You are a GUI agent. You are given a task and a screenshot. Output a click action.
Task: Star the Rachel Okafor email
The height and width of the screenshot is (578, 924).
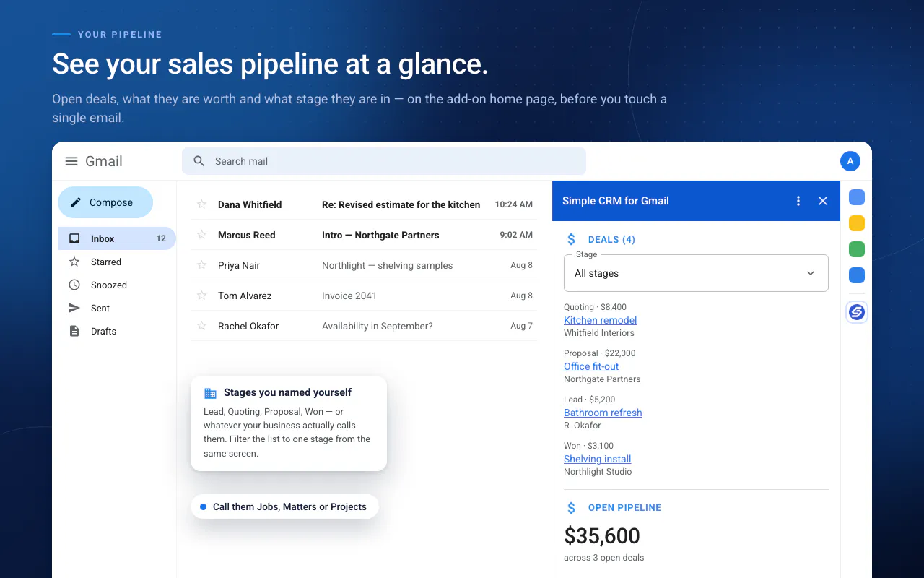point(202,326)
